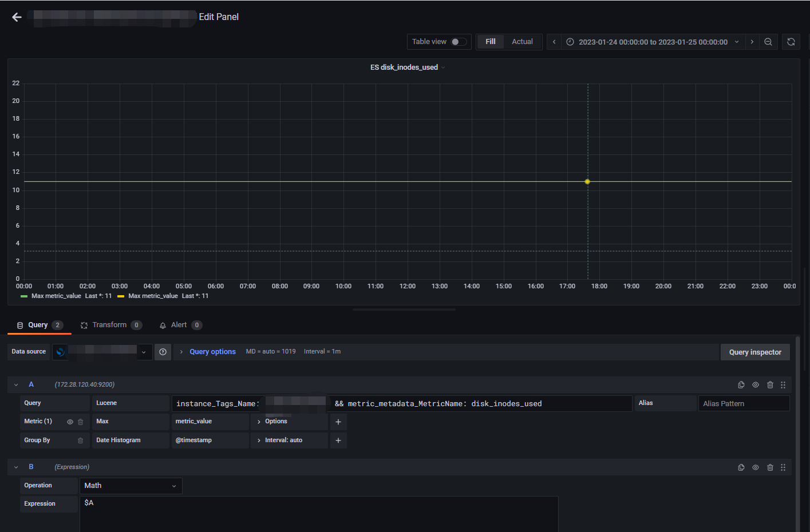Expand the Options section under the Max metric
The image size is (810, 532).
275,421
